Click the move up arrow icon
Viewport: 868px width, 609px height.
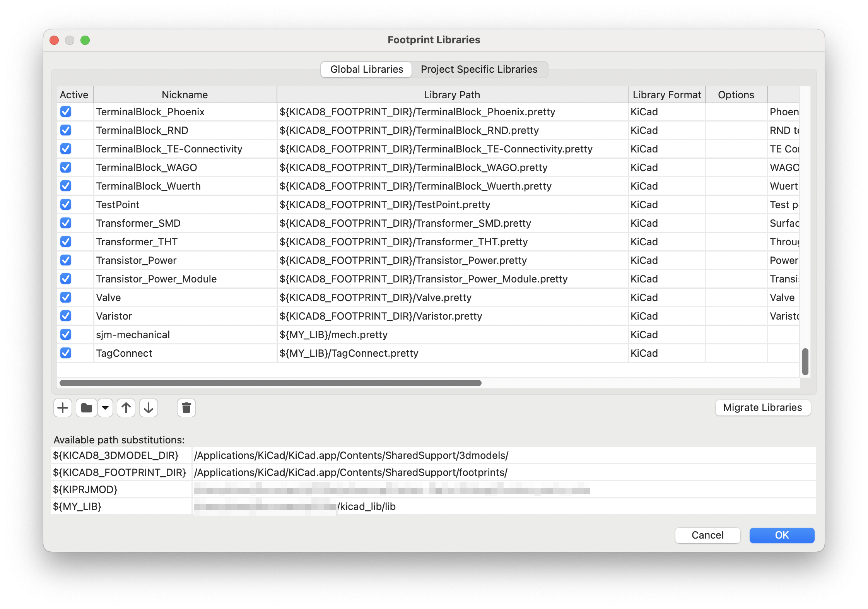[126, 408]
